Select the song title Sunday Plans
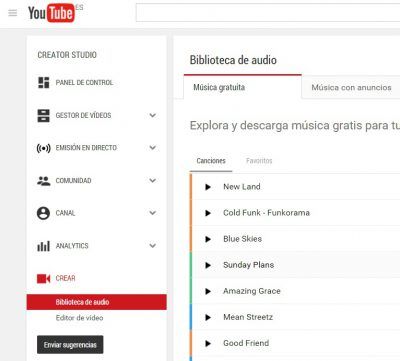This screenshot has height=361, width=400. tap(248, 265)
